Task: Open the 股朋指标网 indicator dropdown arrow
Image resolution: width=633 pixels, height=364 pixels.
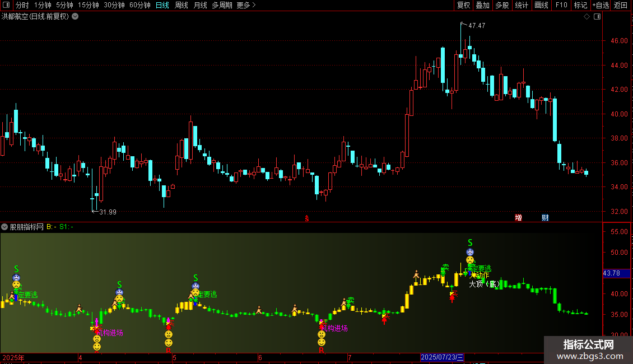Action: pyautogui.click(x=4, y=227)
